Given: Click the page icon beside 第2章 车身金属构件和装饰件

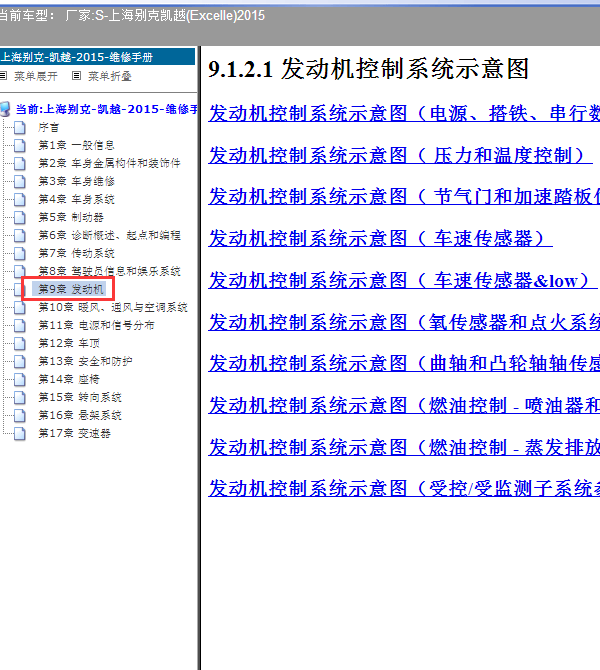Looking at the screenshot, I should pyautogui.click(x=19, y=163).
